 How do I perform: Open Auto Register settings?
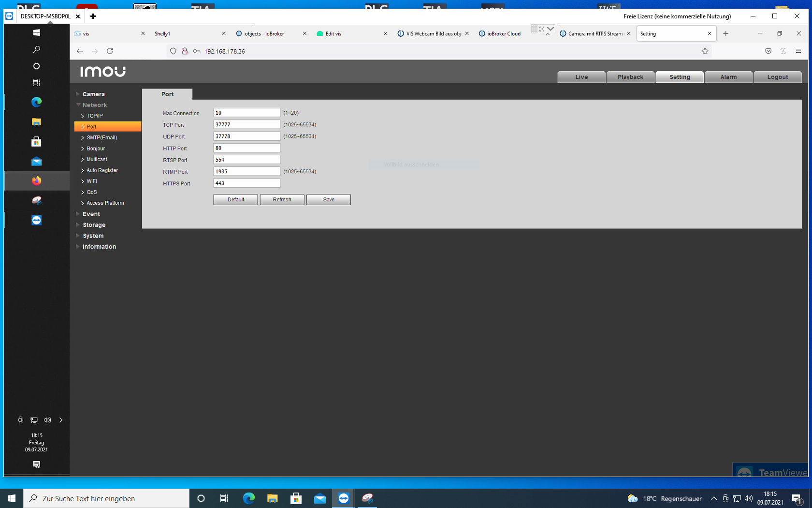(x=102, y=170)
